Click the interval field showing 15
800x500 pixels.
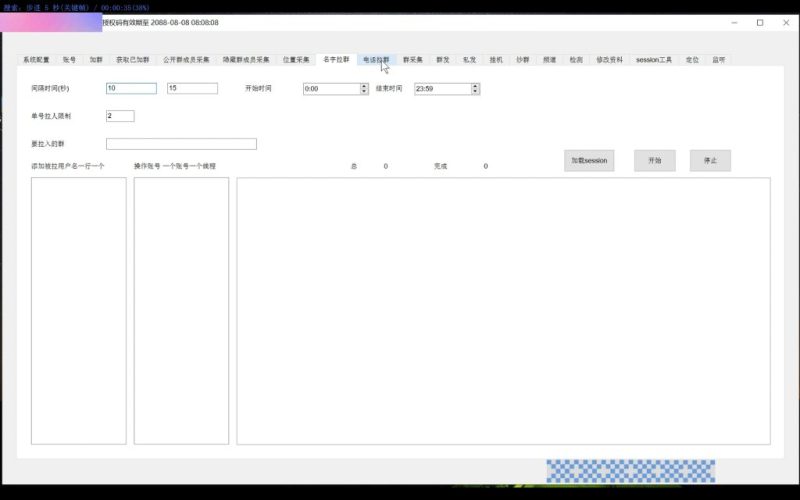[192, 88]
